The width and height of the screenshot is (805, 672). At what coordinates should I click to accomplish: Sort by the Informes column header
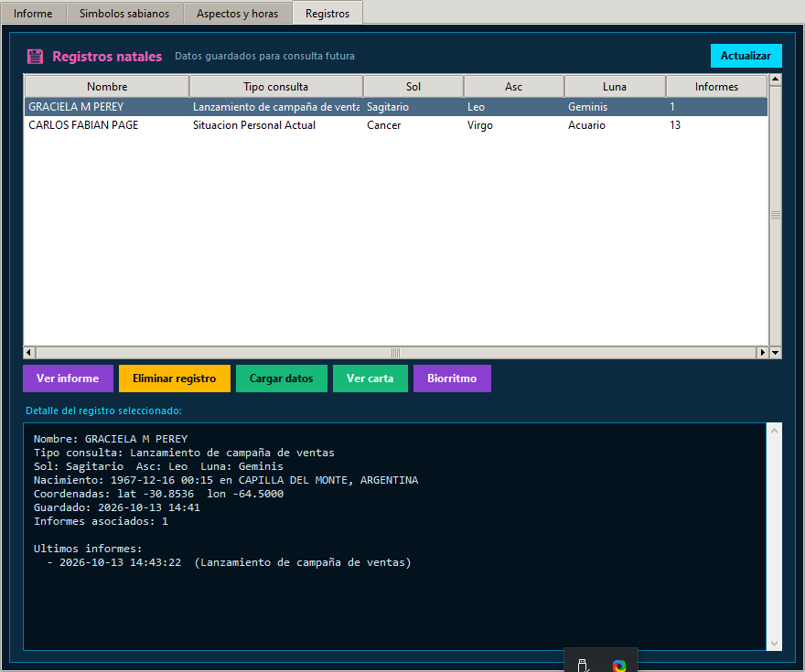coord(716,87)
